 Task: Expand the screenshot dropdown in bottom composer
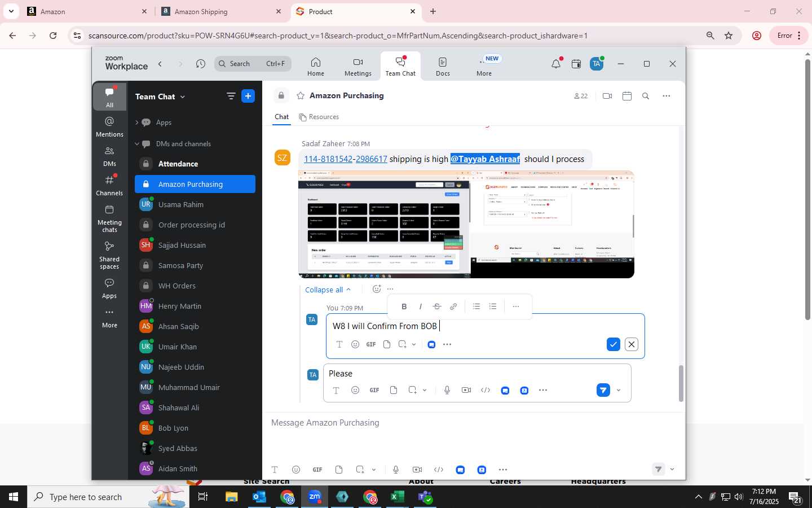pyautogui.click(x=374, y=470)
